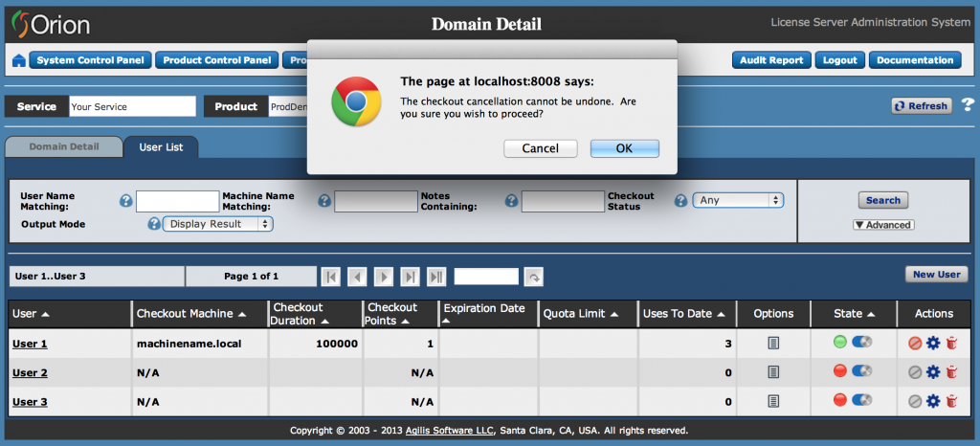
Task: Toggle the state switch for User 3
Action: click(861, 402)
